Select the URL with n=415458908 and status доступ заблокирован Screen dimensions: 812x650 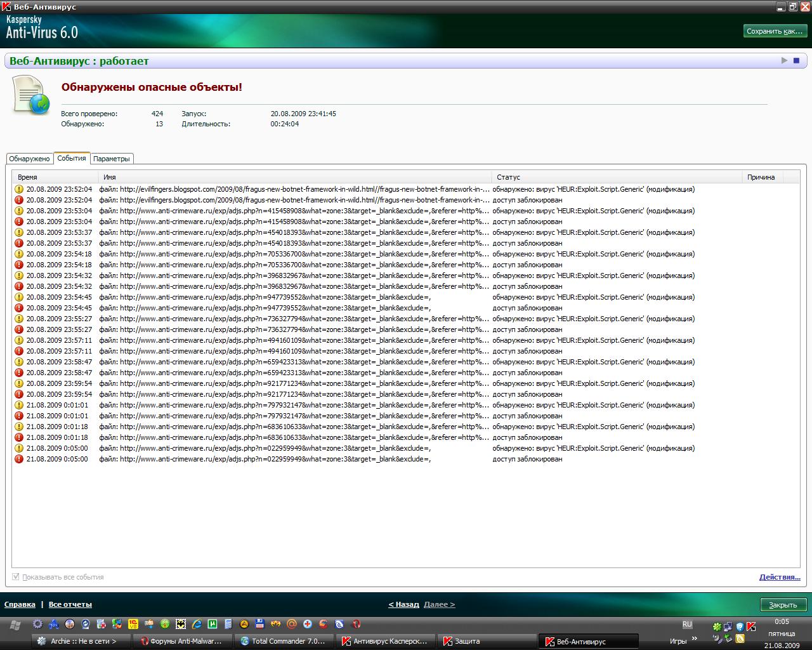(406, 222)
